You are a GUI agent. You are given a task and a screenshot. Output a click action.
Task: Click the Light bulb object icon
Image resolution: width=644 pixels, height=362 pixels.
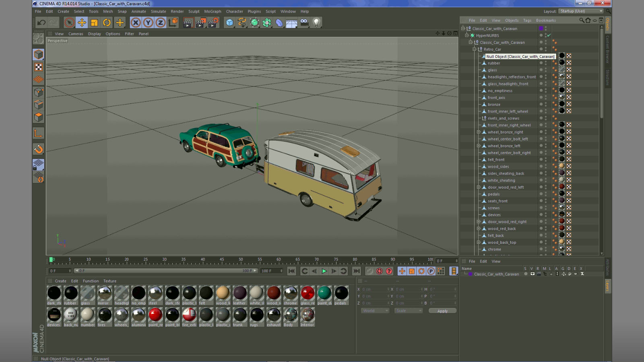point(316,23)
